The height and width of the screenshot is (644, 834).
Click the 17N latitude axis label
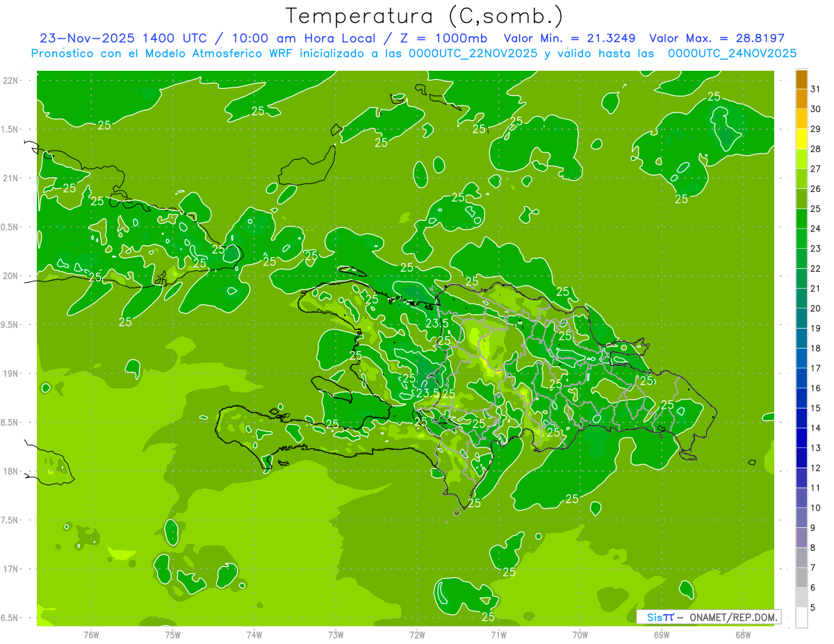pyautogui.click(x=11, y=569)
